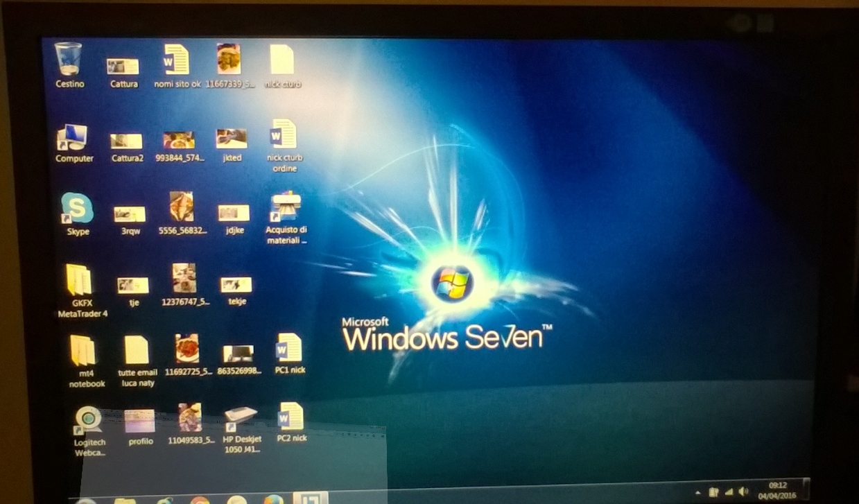The width and height of the screenshot is (859, 504).
Task: Select the 5556_56832 photo file
Action: [x=182, y=207]
